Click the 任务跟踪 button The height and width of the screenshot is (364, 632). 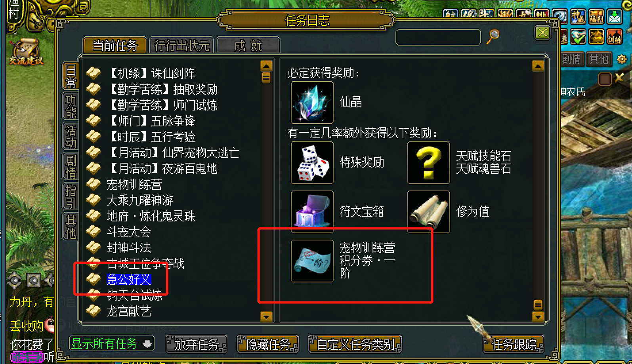point(514,344)
